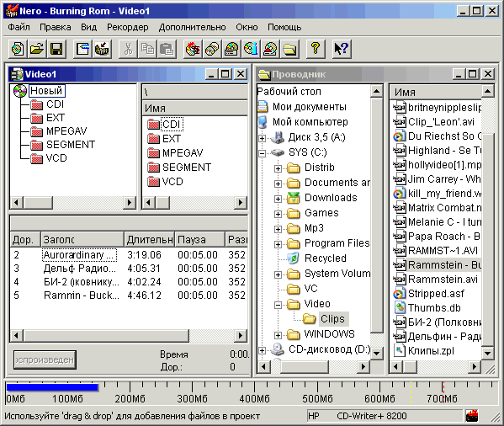Collapse the SYS (C:) drive node

(263, 153)
